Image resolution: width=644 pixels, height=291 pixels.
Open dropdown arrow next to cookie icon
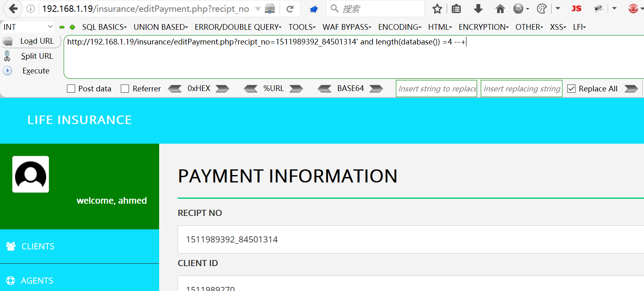coord(558,9)
